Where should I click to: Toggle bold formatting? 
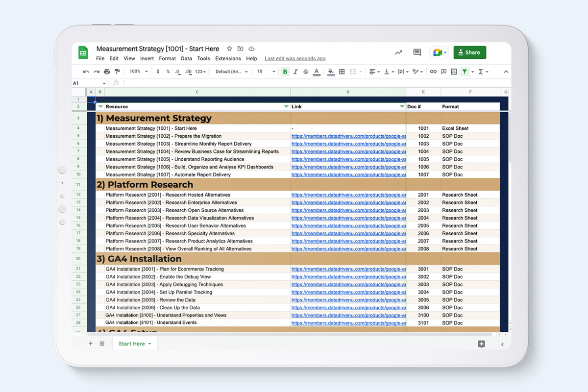(x=285, y=72)
